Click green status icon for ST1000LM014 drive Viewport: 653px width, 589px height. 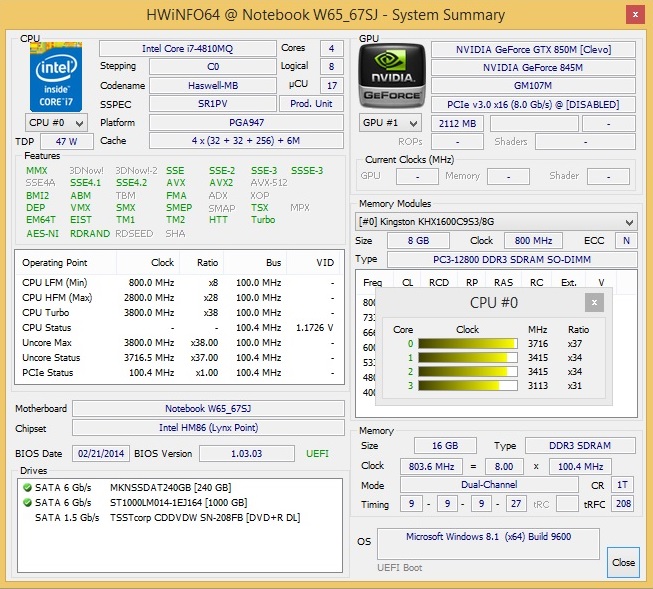(x=27, y=502)
